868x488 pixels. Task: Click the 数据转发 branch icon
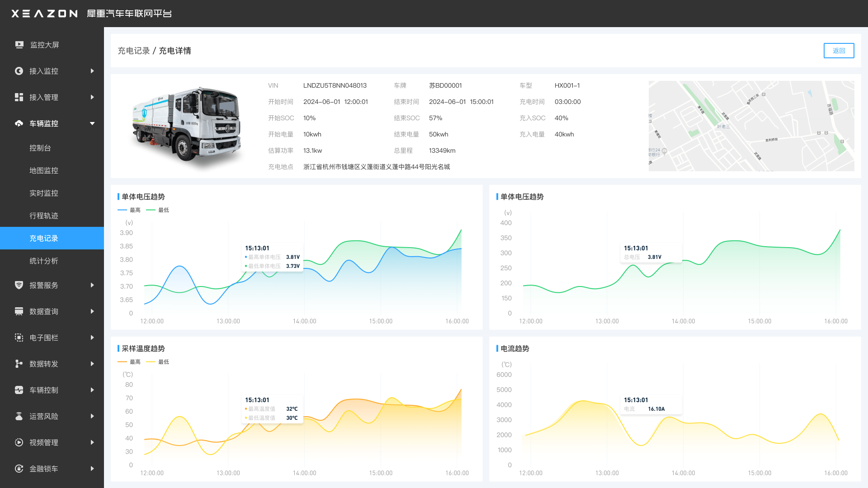(x=19, y=364)
